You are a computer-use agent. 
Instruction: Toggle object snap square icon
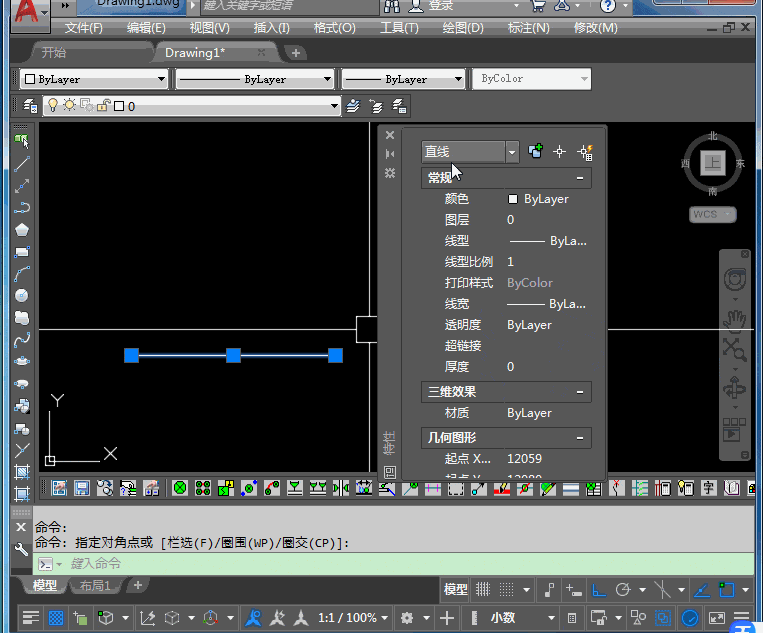727,590
